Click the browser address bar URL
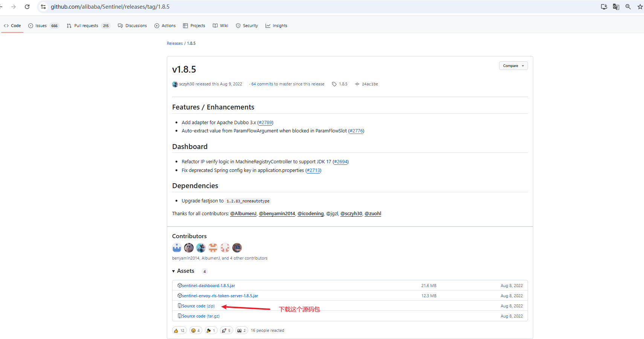644x339 pixels. (x=110, y=7)
